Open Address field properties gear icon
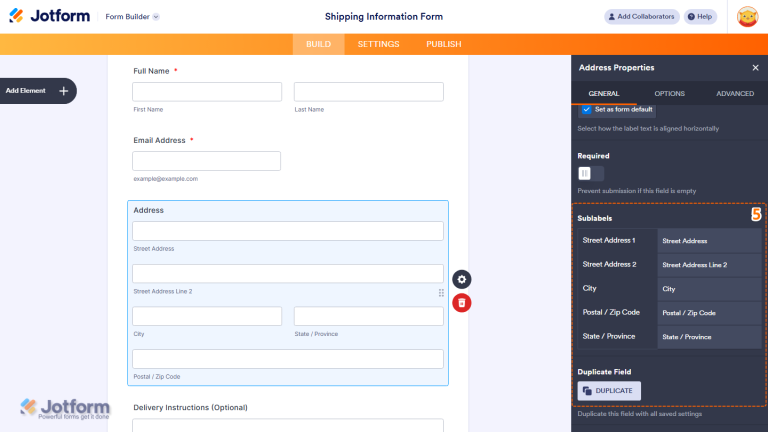Viewport: 768px width, 432px height. tap(461, 279)
